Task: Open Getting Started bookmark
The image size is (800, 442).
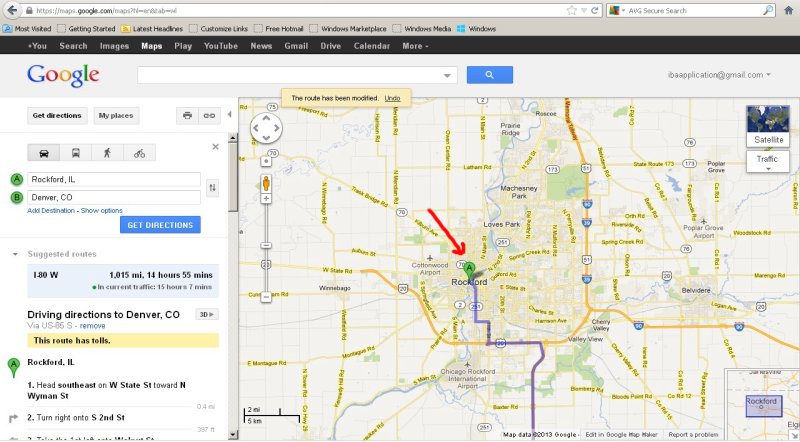Action: click(86, 29)
